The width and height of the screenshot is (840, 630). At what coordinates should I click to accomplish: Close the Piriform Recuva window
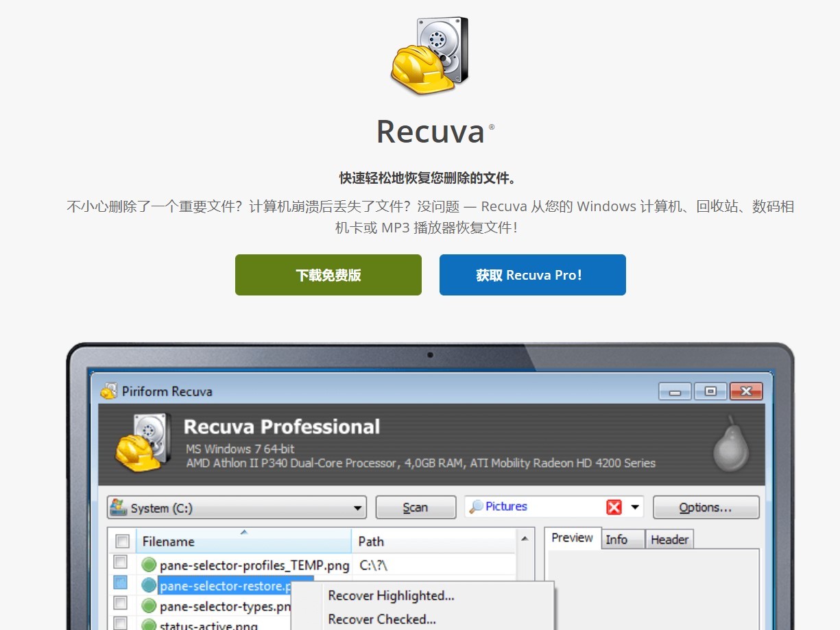pyautogui.click(x=746, y=391)
